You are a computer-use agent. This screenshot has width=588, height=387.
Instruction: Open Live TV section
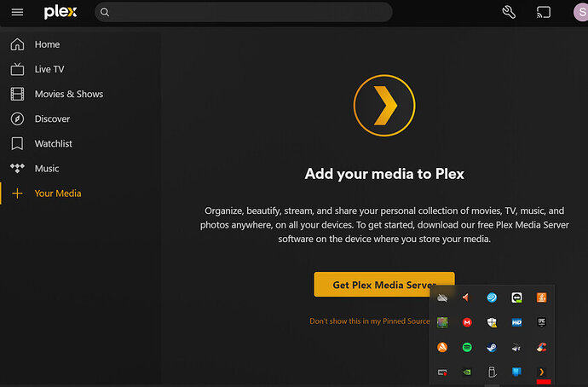click(x=49, y=69)
